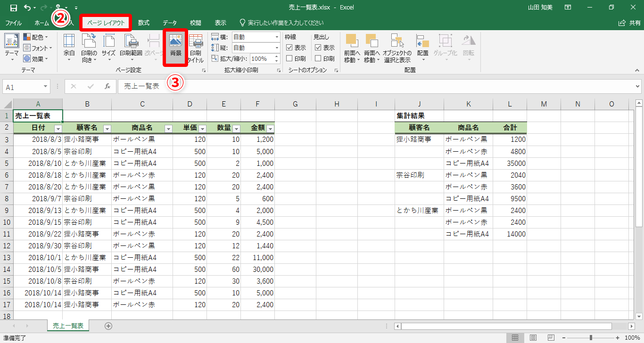Click the Insert Function fx button
This screenshot has height=343, width=644.
(x=107, y=86)
